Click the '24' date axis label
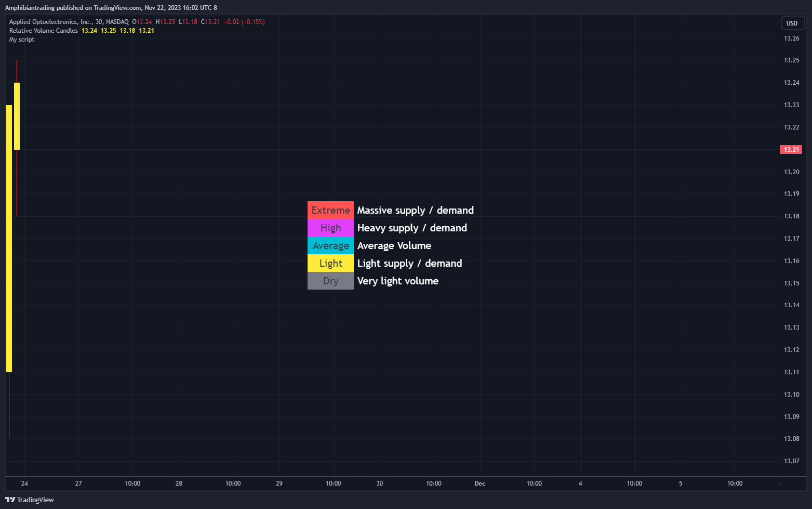The height and width of the screenshot is (509, 812). (x=24, y=484)
